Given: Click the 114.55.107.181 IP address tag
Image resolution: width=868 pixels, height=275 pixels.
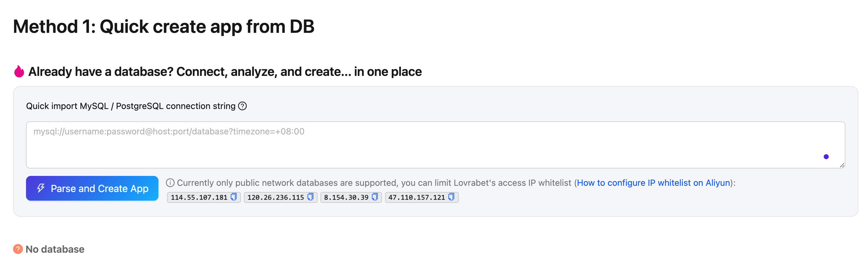Looking at the screenshot, I should (203, 197).
